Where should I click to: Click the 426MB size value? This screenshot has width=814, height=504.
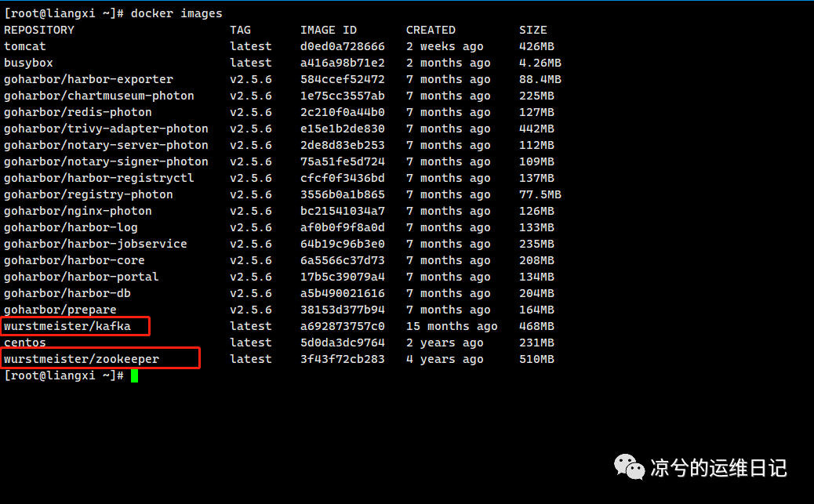point(536,47)
